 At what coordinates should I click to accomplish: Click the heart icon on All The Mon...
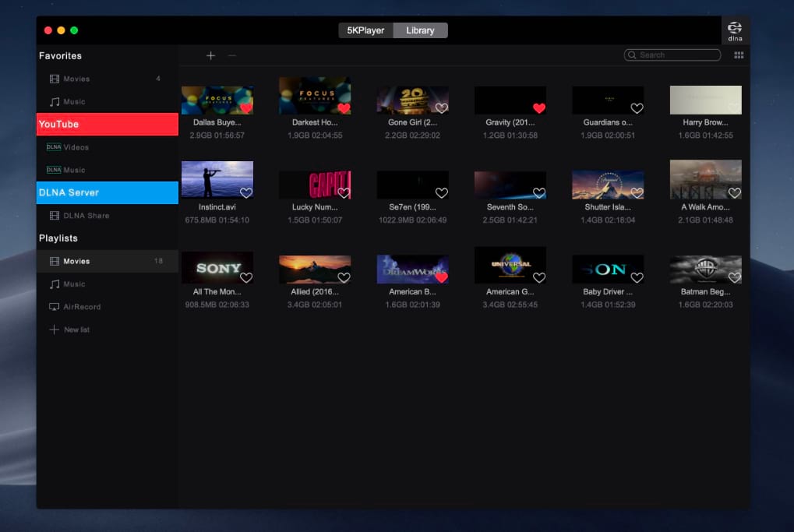click(x=246, y=277)
